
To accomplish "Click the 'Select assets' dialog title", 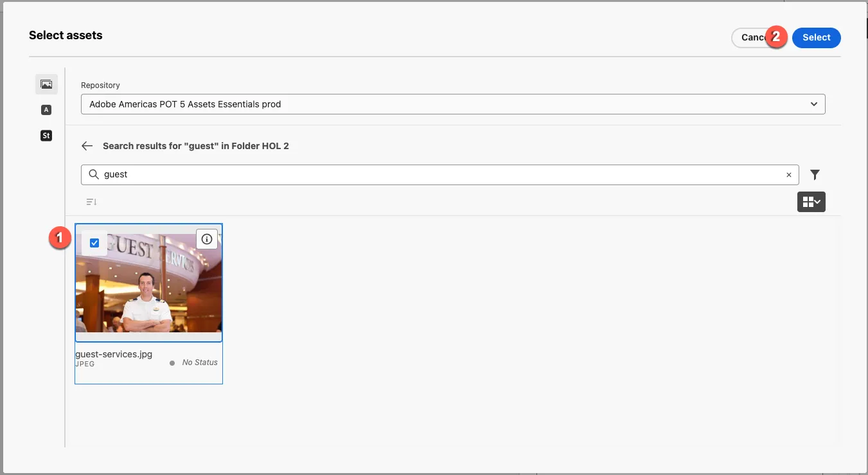I will [x=66, y=35].
